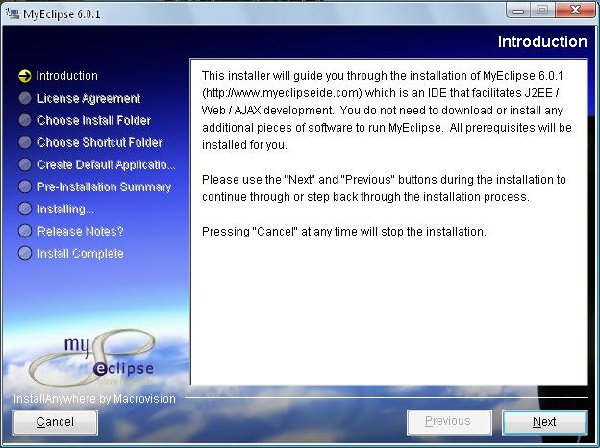Select the License Agreement step label
The height and width of the screenshot is (448, 600).
[88, 98]
